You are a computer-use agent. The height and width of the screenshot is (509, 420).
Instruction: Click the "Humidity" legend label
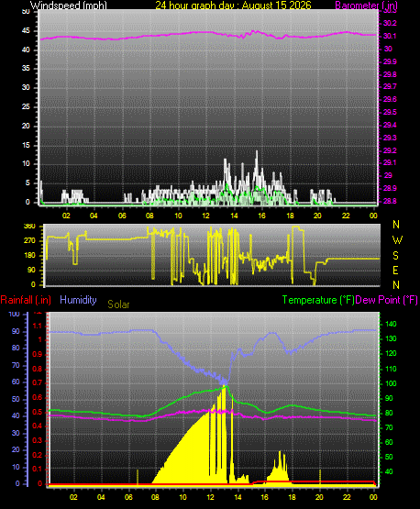pyautogui.click(x=78, y=300)
